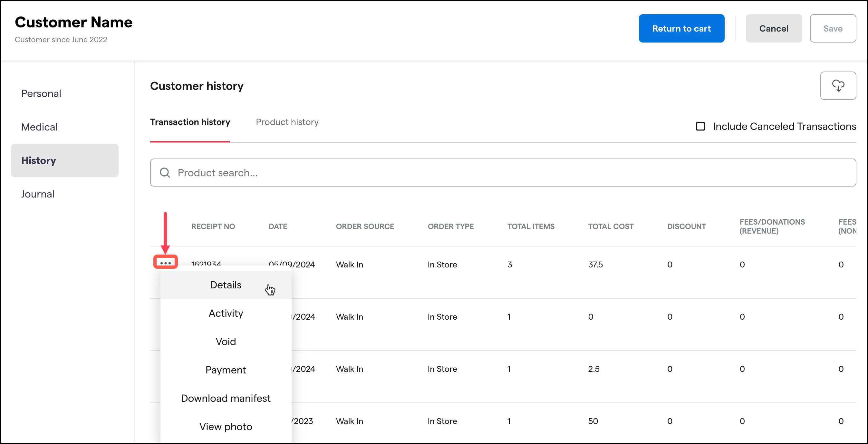Click the Return to cart button
Image resolution: width=868 pixels, height=444 pixels.
point(681,28)
